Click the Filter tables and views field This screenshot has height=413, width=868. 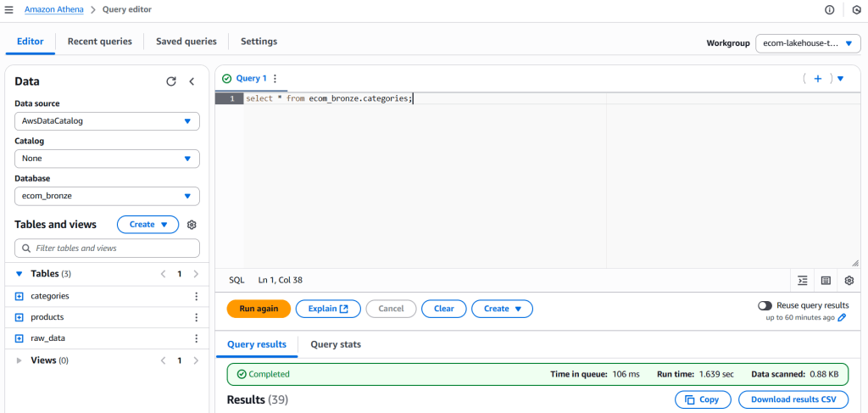(x=107, y=248)
